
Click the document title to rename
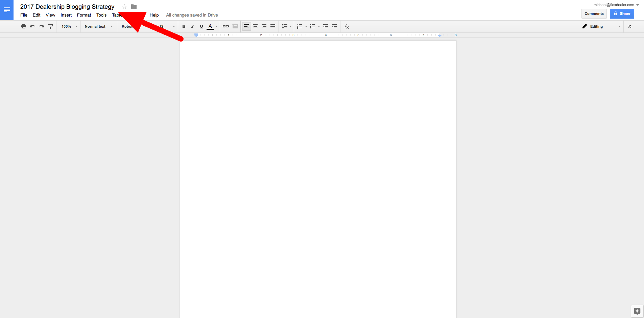point(67,7)
